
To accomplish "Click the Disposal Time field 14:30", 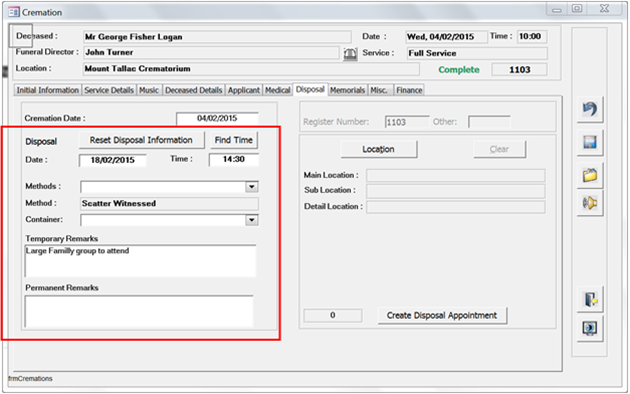I will point(233,159).
